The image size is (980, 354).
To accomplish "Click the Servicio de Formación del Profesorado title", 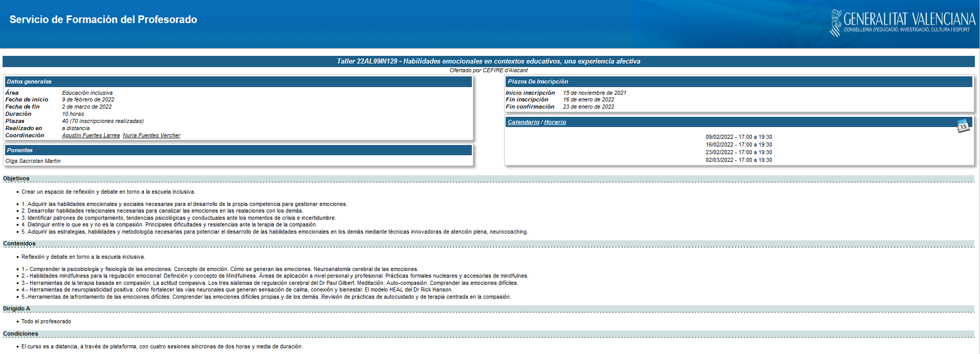I will [x=103, y=19].
